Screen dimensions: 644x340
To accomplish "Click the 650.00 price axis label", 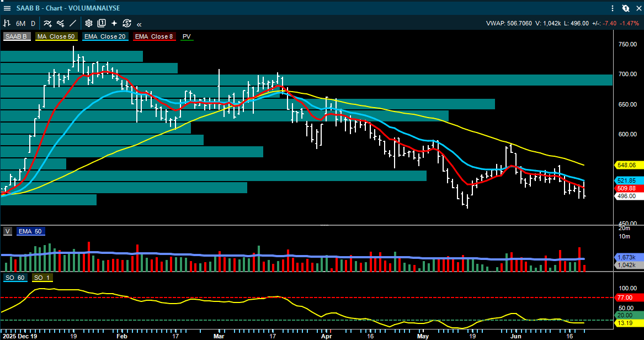I will [x=628, y=104].
